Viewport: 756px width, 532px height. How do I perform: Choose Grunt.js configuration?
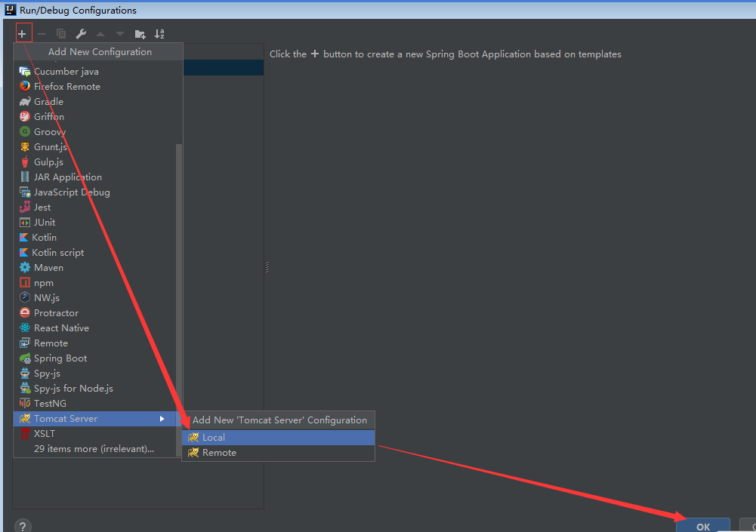pyautogui.click(x=95, y=146)
